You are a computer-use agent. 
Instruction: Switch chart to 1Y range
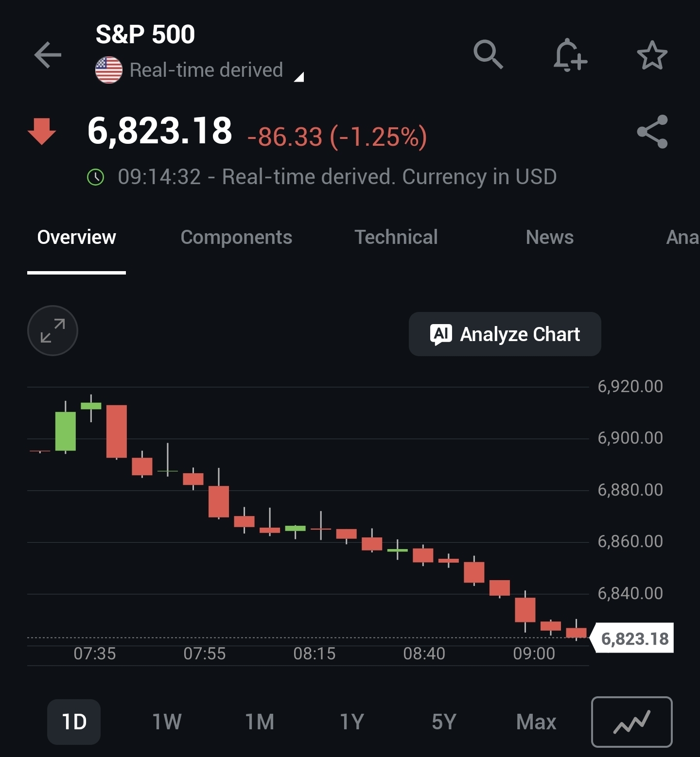tap(352, 722)
